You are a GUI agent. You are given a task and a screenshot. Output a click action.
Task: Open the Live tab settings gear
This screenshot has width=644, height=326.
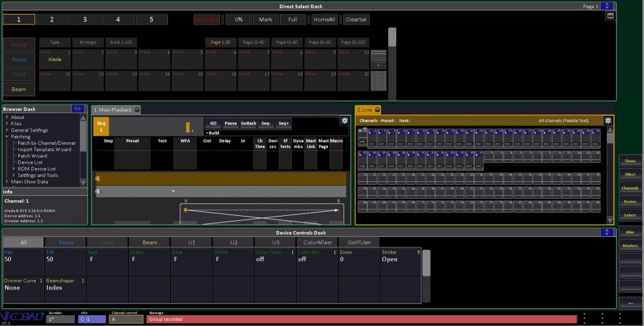(x=608, y=120)
